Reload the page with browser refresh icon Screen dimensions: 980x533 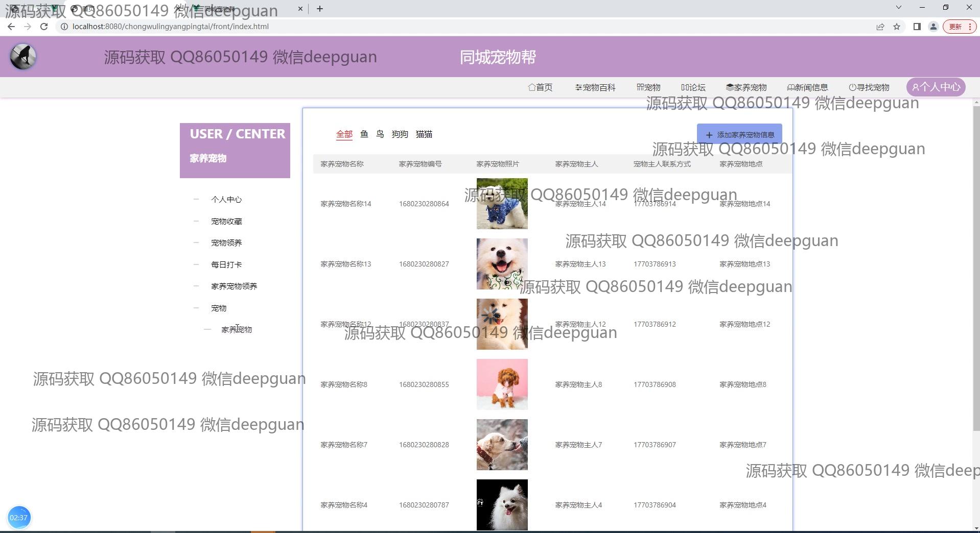pos(44,27)
